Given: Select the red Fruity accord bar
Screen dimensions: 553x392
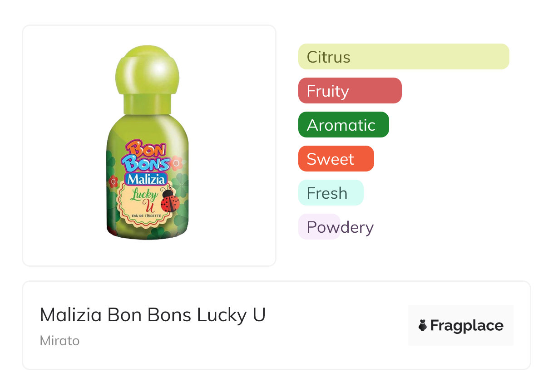Looking at the screenshot, I should [350, 91].
